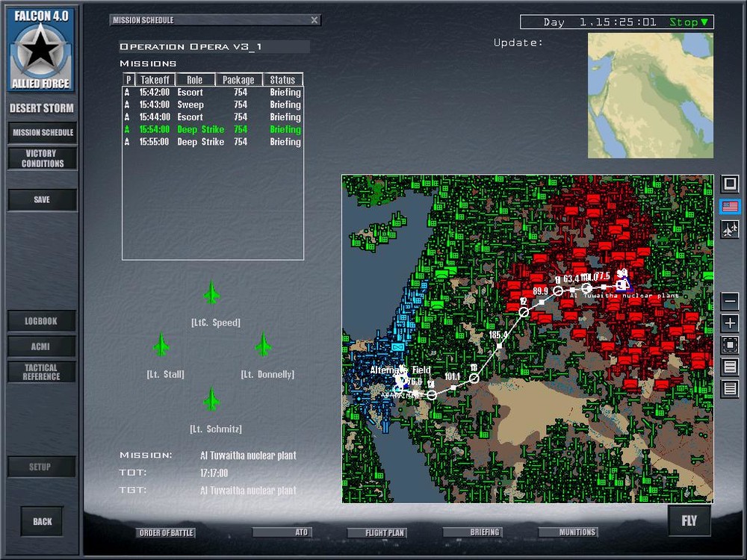Open the Stop time-compression dropdown
This screenshot has width=747, height=560.
click(x=689, y=22)
